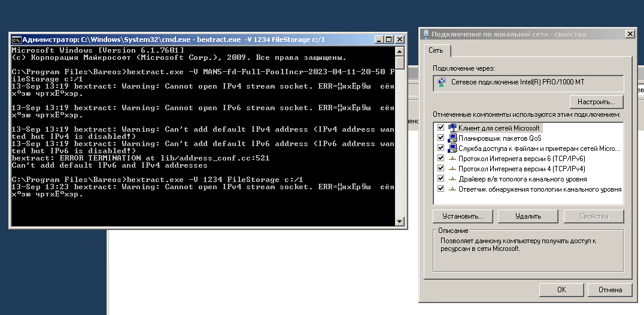Viewport: 644px width, 315px height.
Task: Click the Установить... button
Action: pyautogui.click(x=463, y=216)
